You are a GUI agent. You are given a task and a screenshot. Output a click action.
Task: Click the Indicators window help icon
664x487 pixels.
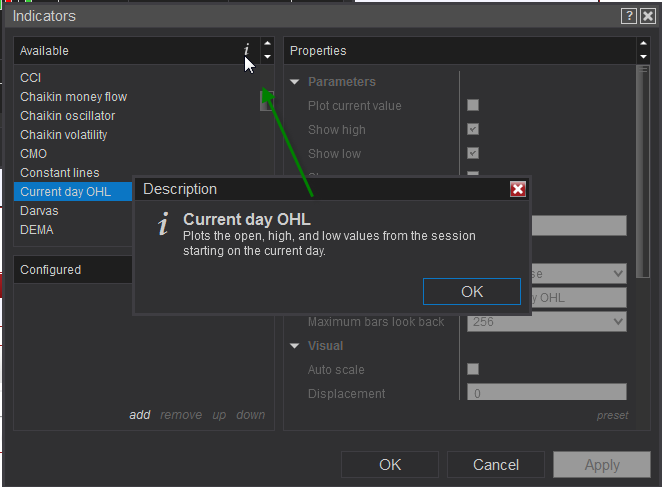(x=628, y=16)
